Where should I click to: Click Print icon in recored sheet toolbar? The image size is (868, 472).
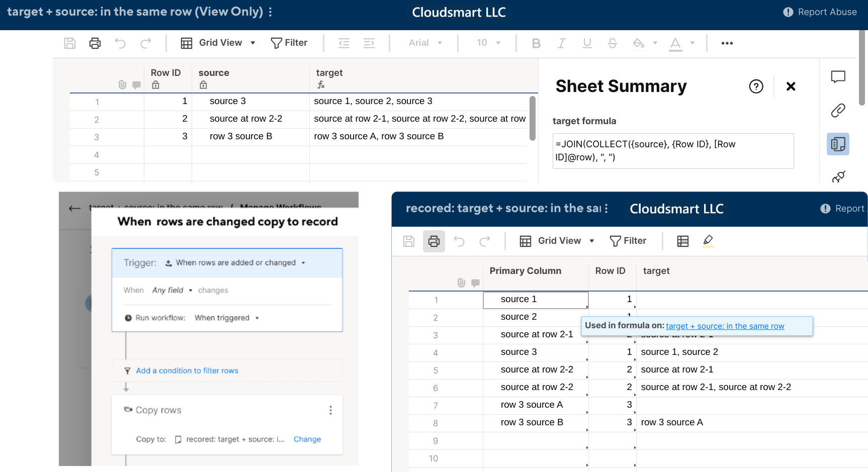pos(434,241)
